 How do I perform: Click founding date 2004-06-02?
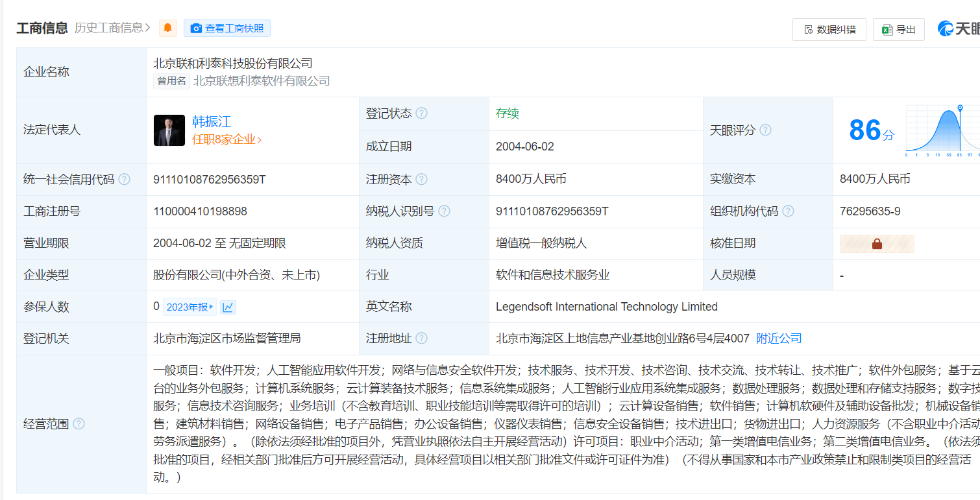tap(525, 147)
